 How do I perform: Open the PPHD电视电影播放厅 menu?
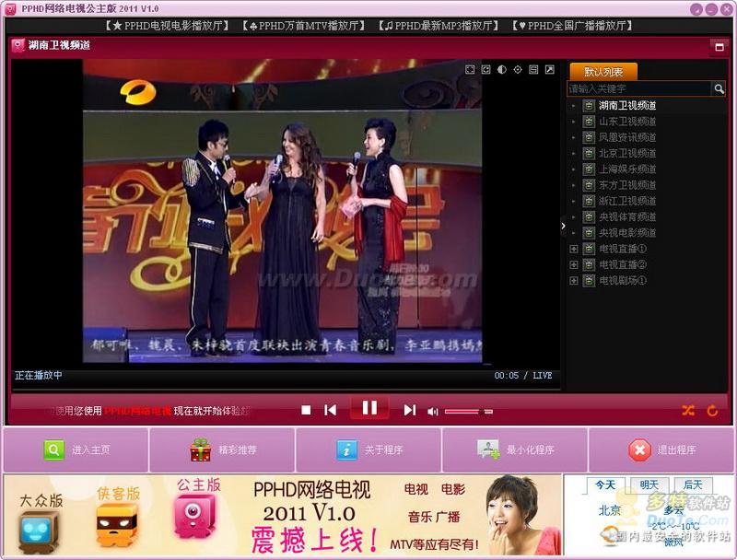point(168,26)
